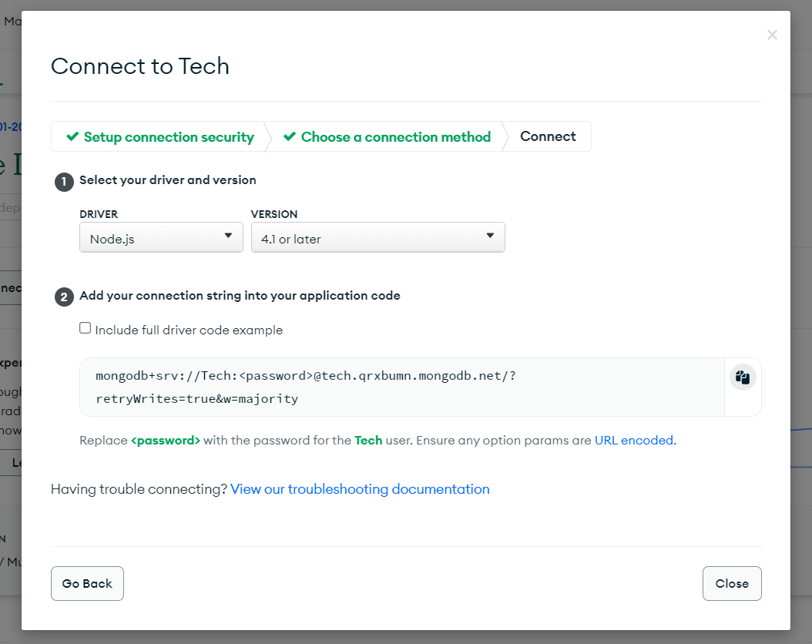Go to Choose a connection method step
This screenshot has height=644, width=812.
click(x=387, y=136)
